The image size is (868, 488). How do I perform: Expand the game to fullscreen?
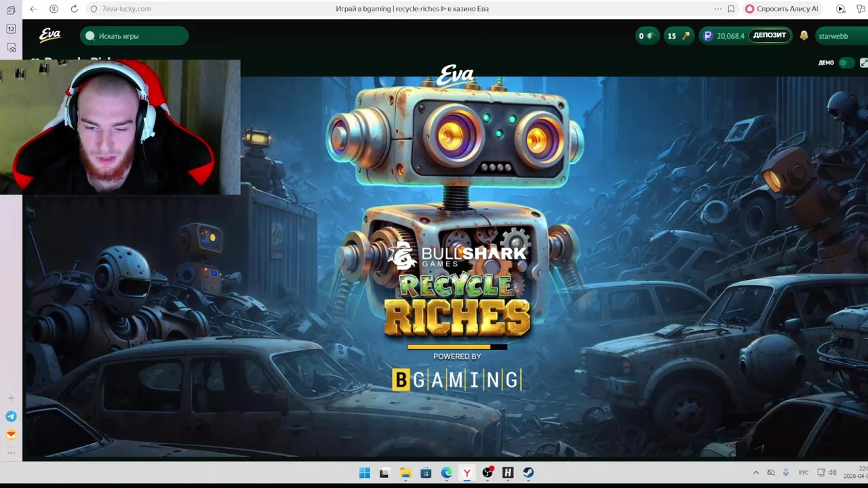coord(863,63)
